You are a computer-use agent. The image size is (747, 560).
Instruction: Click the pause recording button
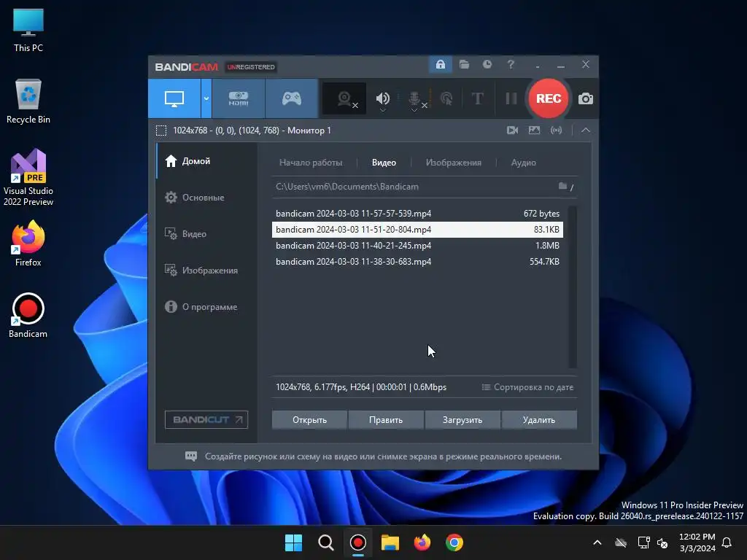(511, 98)
